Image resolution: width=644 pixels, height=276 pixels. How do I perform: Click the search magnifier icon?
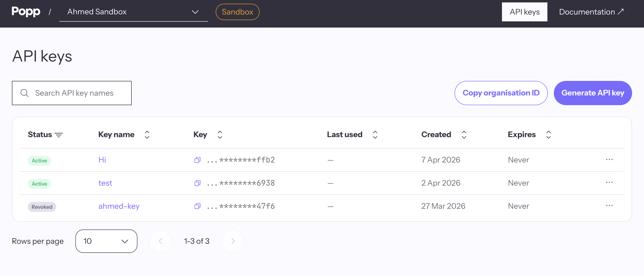[24, 93]
